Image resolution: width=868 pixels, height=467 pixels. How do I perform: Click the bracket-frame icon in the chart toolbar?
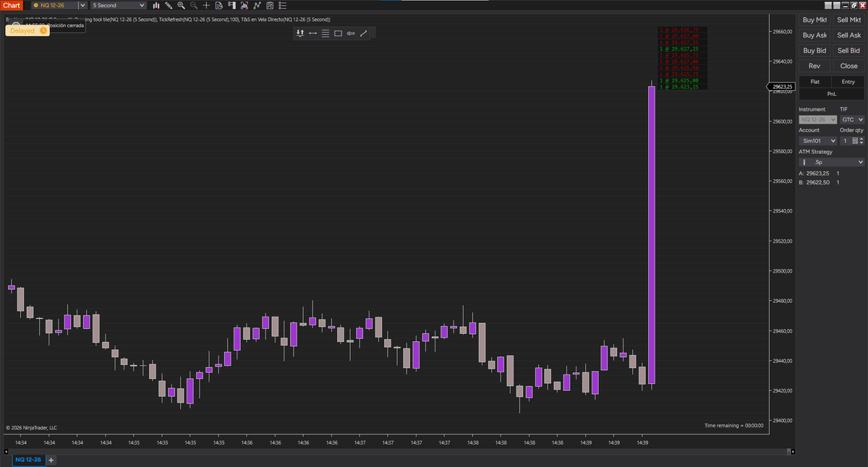(x=244, y=5)
